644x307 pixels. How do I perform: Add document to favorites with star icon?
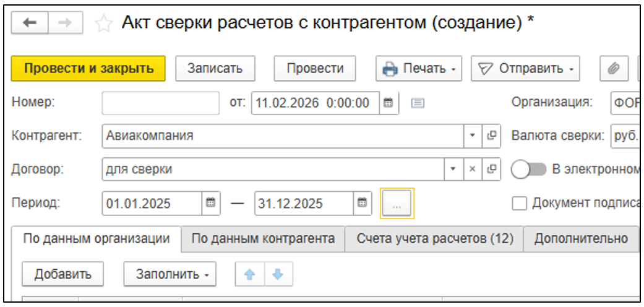pyautogui.click(x=104, y=24)
